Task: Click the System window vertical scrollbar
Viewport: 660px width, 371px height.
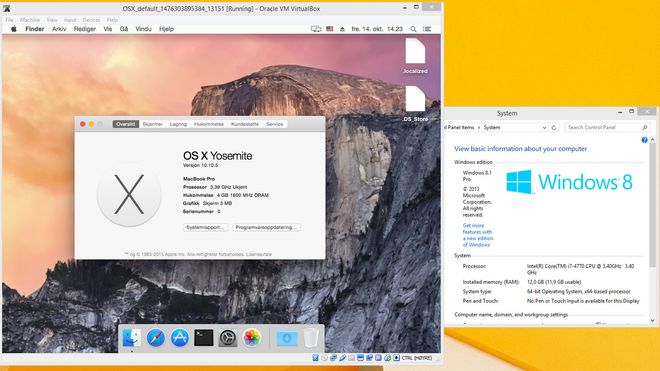Action: point(652,205)
